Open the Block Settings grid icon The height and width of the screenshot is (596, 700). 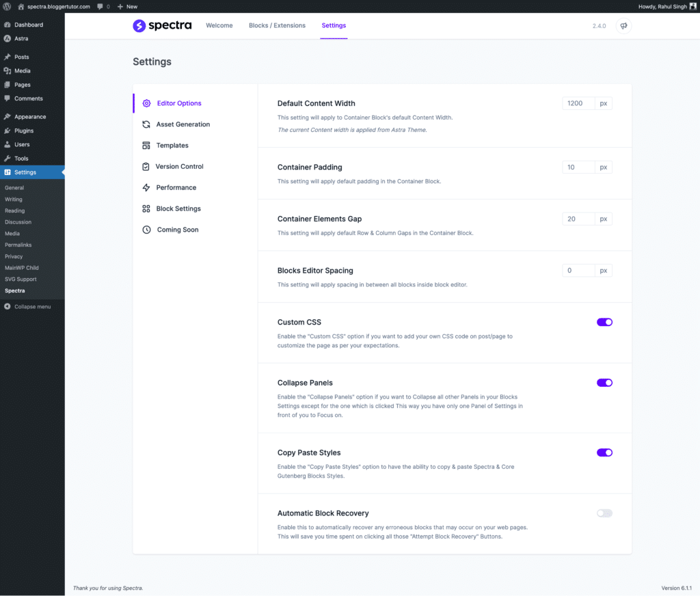click(146, 208)
